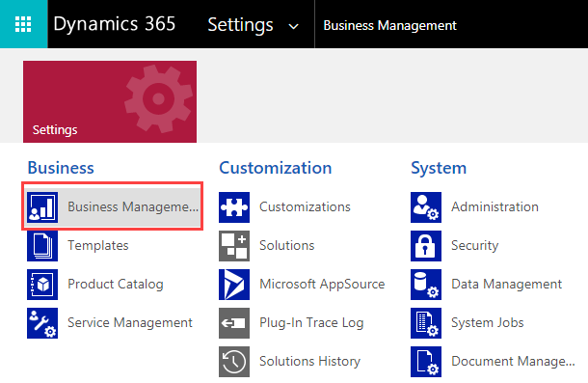The image size is (588, 383).
Task: Click the Document Management page icon
Action: [x=426, y=362]
